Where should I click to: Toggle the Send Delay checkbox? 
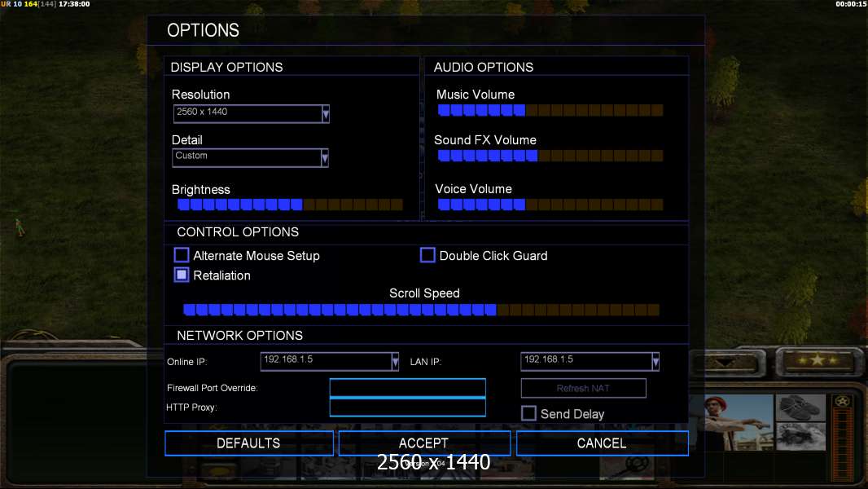tap(528, 413)
